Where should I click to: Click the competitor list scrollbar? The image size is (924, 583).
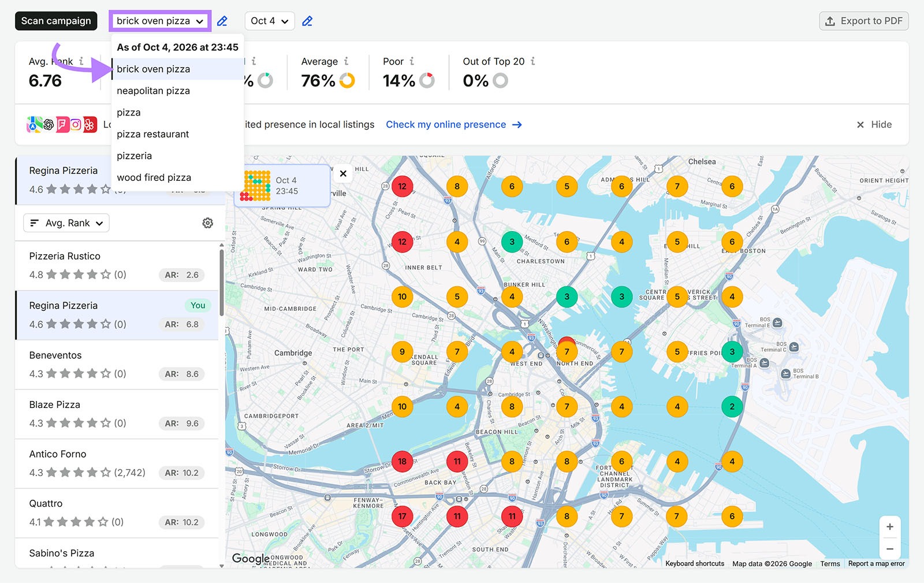pos(222,283)
